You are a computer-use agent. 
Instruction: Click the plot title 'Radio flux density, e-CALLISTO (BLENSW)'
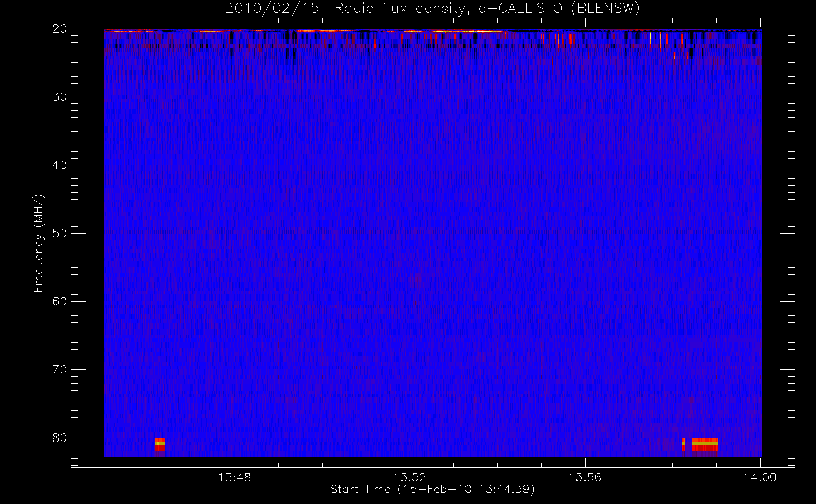[487, 9]
